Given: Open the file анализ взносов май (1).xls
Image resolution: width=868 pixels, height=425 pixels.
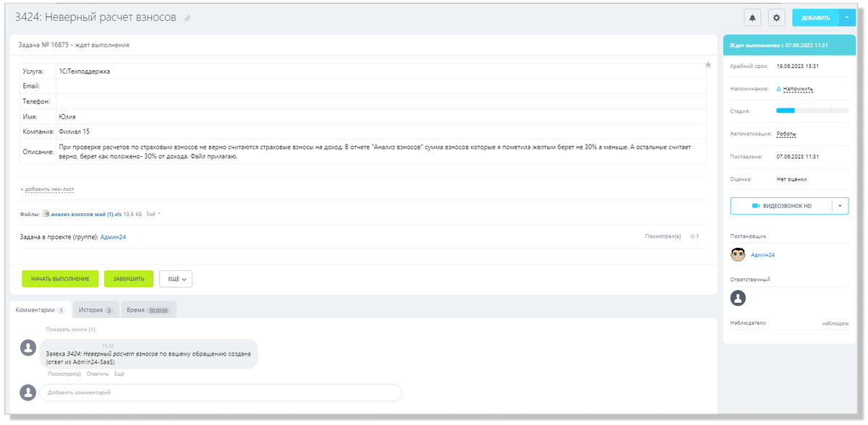Looking at the screenshot, I should click(x=86, y=214).
